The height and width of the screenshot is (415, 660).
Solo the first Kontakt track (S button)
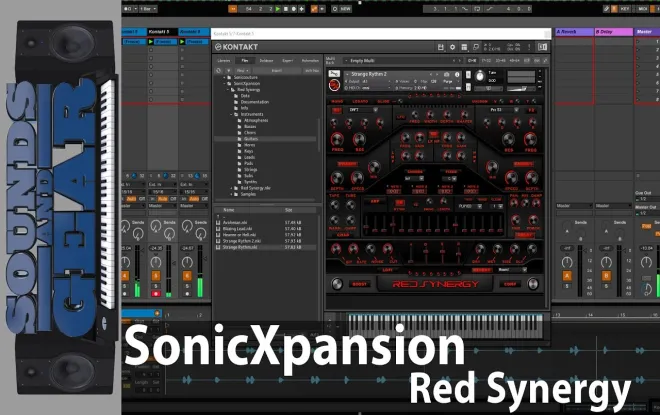click(125, 286)
